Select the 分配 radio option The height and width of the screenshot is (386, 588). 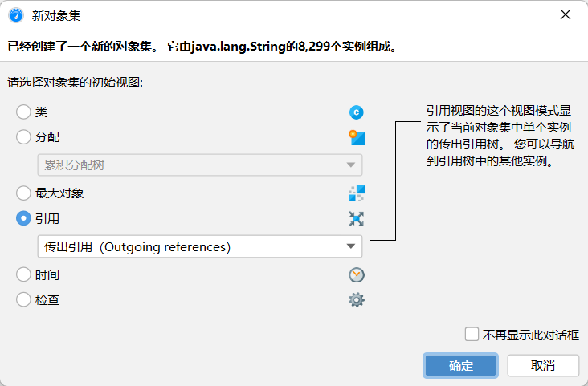(24, 137)
